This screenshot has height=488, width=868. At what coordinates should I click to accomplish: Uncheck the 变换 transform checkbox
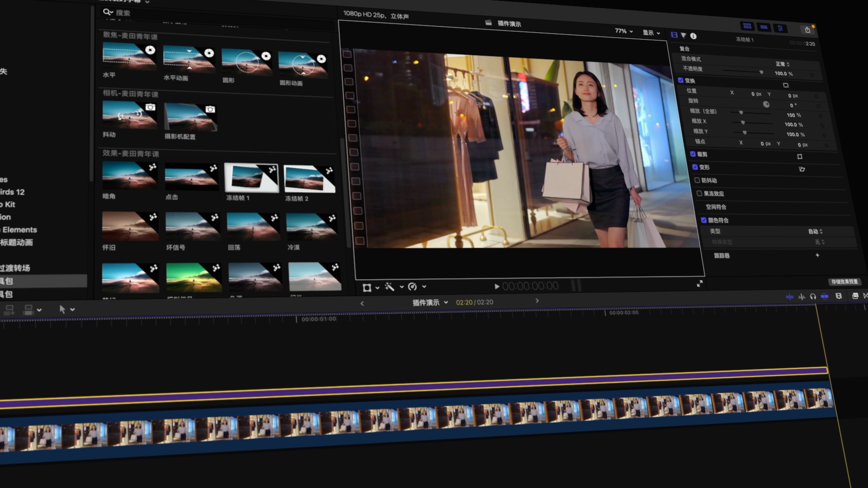(x=680, y=80)
